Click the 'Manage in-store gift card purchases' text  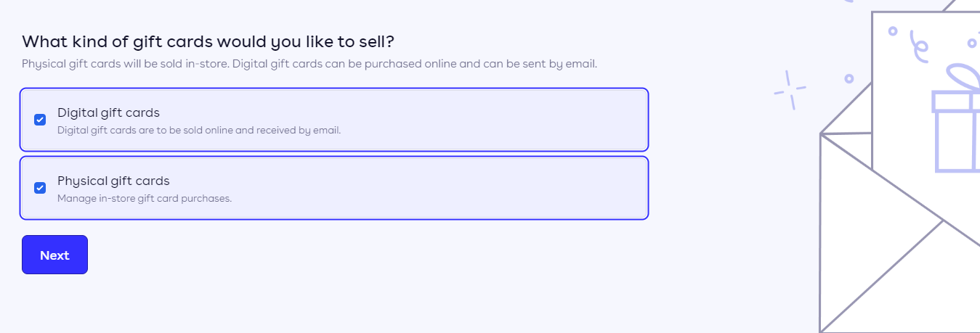145,199
